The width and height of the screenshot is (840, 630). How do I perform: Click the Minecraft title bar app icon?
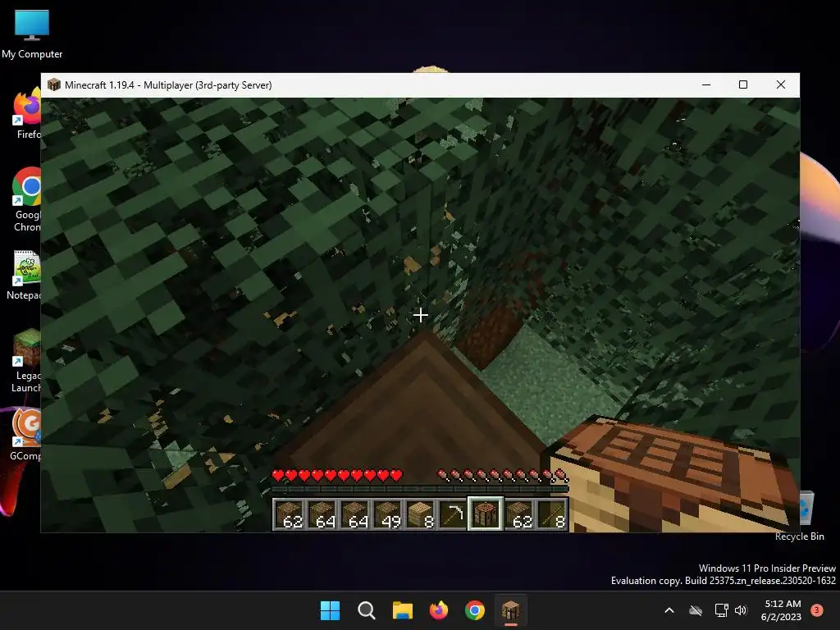pos(53,84)
